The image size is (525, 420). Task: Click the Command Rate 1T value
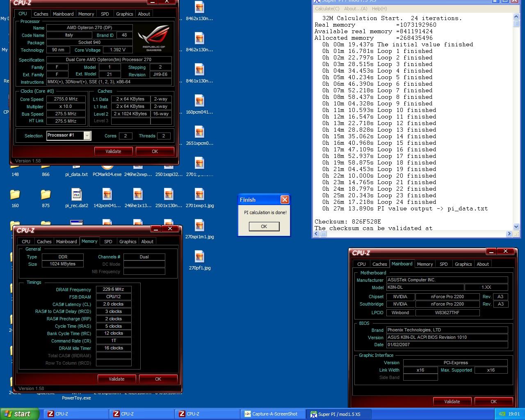pos(114,340)
